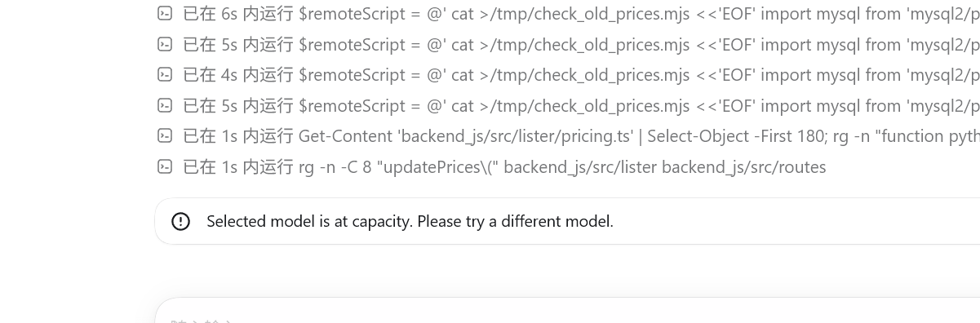Expand the 4s remoteScript command entry

pos(568,74)
